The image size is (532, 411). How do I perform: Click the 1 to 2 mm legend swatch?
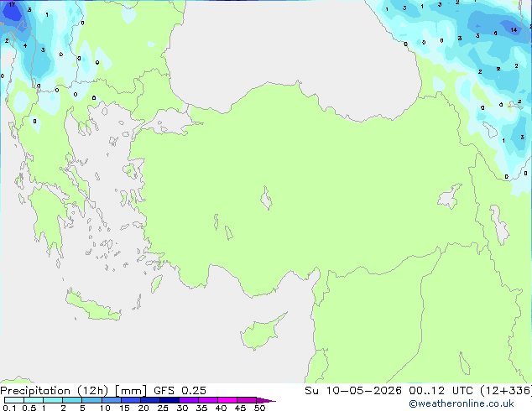[53, 400]
